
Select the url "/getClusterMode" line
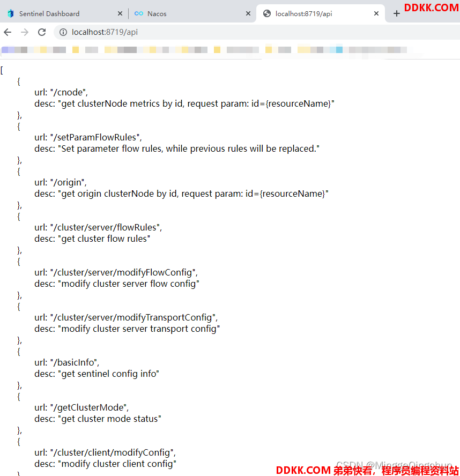pos(81,408)
